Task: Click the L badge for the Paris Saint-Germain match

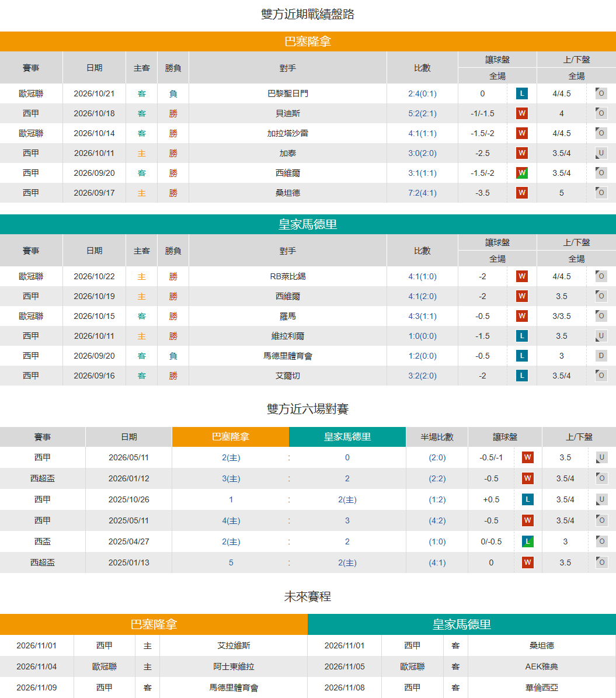Action: pos(521,93)
